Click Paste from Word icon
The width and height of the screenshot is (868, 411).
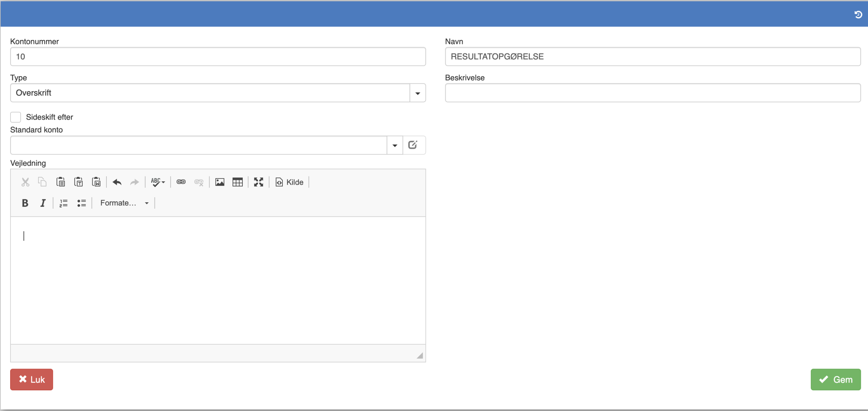pos(96,182)
